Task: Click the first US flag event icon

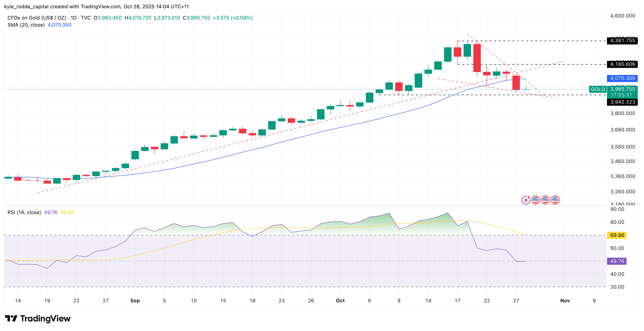Action: click(x=535, y=200)
